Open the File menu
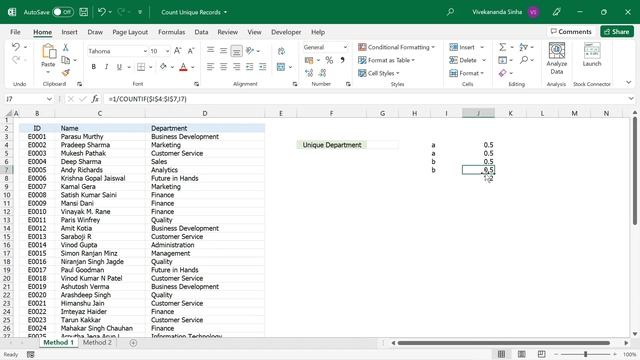 pos(16,32)
